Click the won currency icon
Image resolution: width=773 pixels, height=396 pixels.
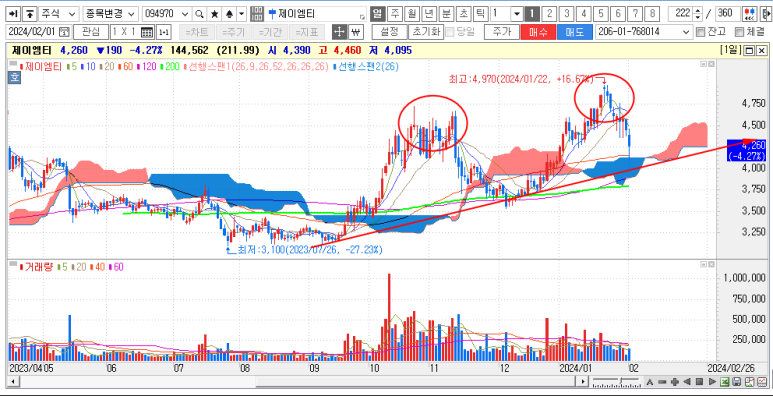pyautogui.click(x=355, y=33)
